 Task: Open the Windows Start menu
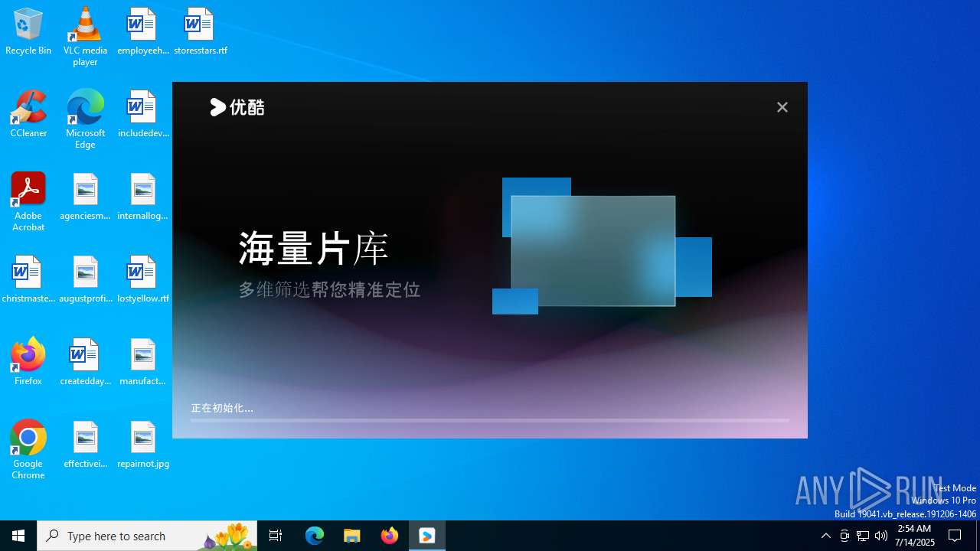pyautogui.click(x=18, y=536)
